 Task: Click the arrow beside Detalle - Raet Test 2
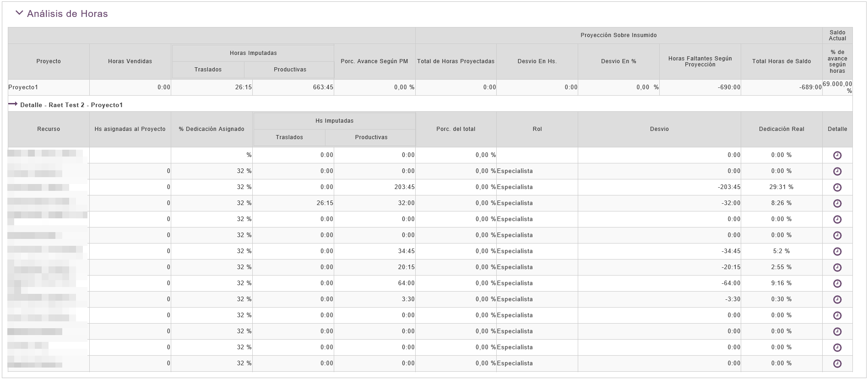[x=13, y=104]
